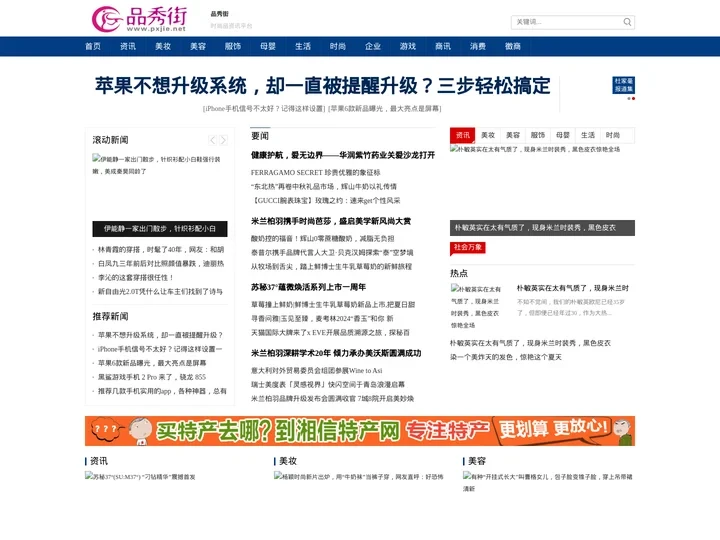Open iPhone手机信号不太好 sub-headline link
Image resolution: width=720 pixels, height=540 pixels.
[x=264, y=109]
